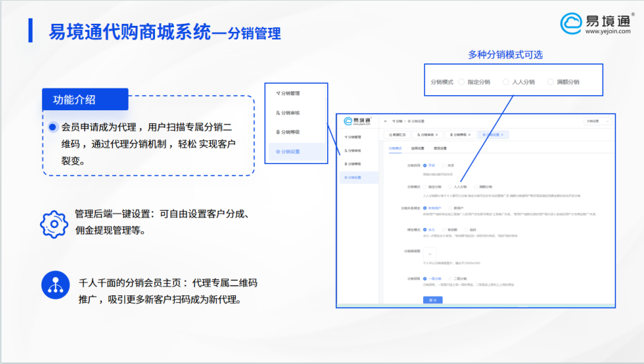Choose 二级分销 for 分销层级

point(451,279)
